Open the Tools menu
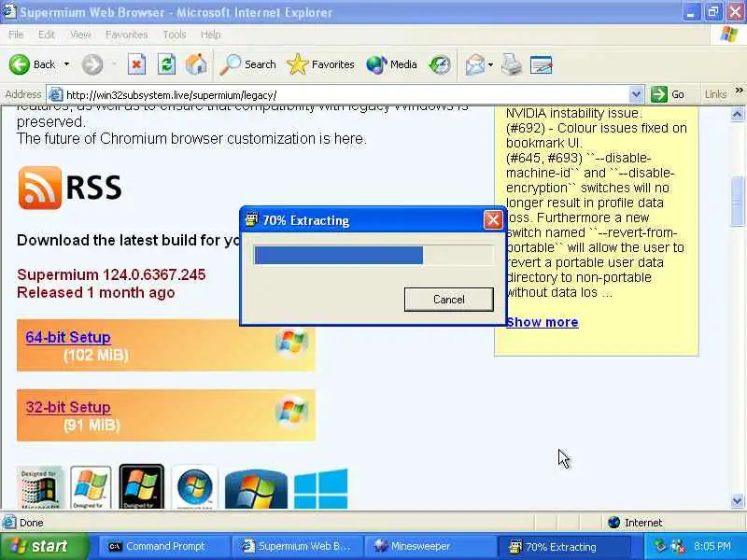Image resolution: width=747 pixels, height=560 pixels. tap(175, 35)
